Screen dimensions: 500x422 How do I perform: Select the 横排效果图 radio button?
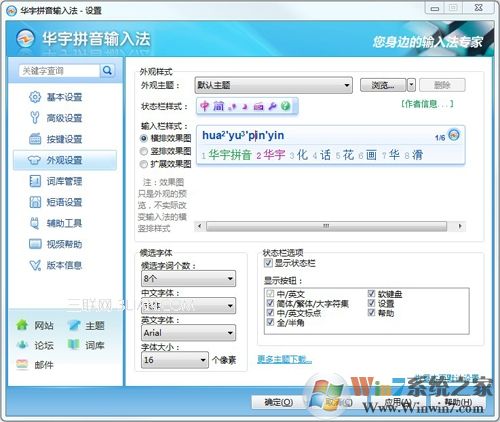click(144, 138)
